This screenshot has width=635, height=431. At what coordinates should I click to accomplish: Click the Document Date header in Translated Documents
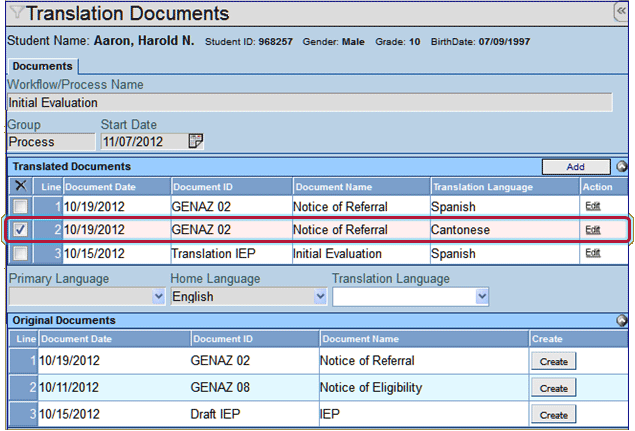point(117,187)
